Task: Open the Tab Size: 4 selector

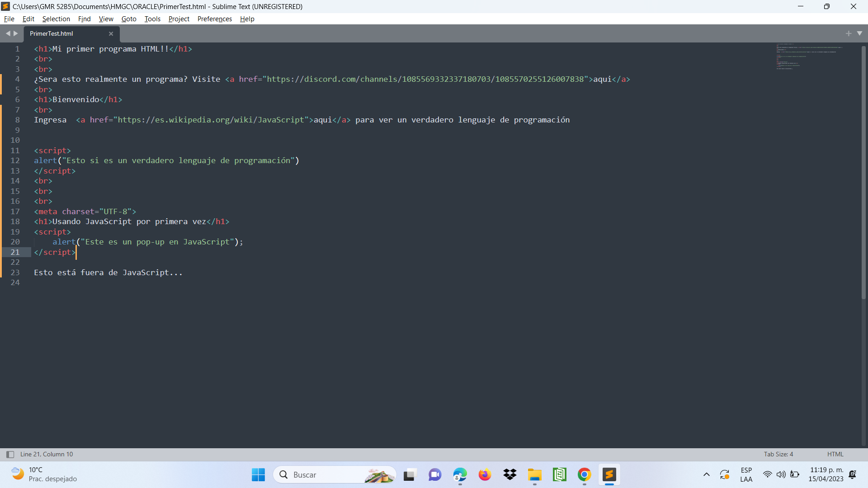Action: 778,454
